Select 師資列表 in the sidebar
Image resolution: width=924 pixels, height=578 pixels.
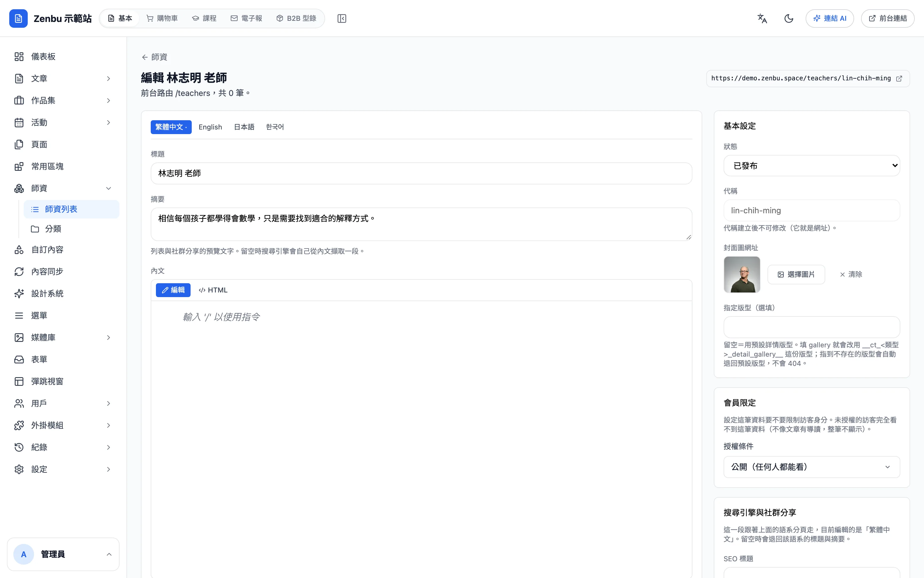tap(71, 209)
